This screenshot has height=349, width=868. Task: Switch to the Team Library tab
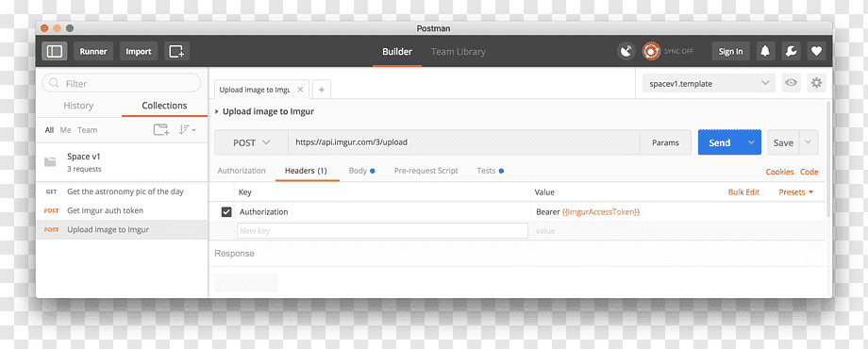458,52
